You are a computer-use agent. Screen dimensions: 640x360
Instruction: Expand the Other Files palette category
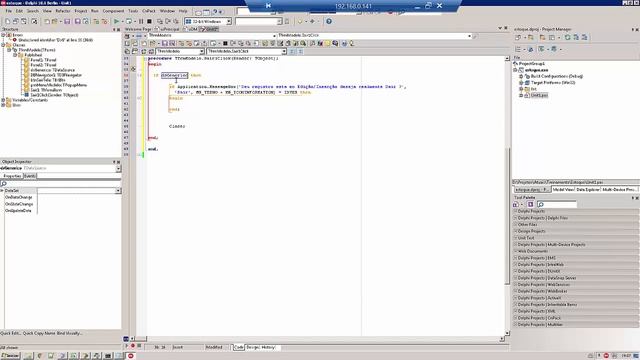[x=576, y=224]
